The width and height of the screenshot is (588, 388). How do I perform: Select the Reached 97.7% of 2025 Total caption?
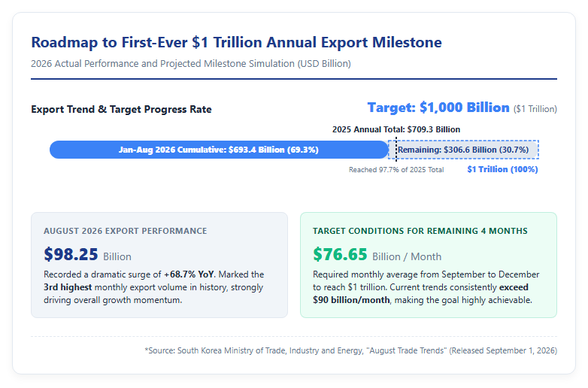(396, 170)
